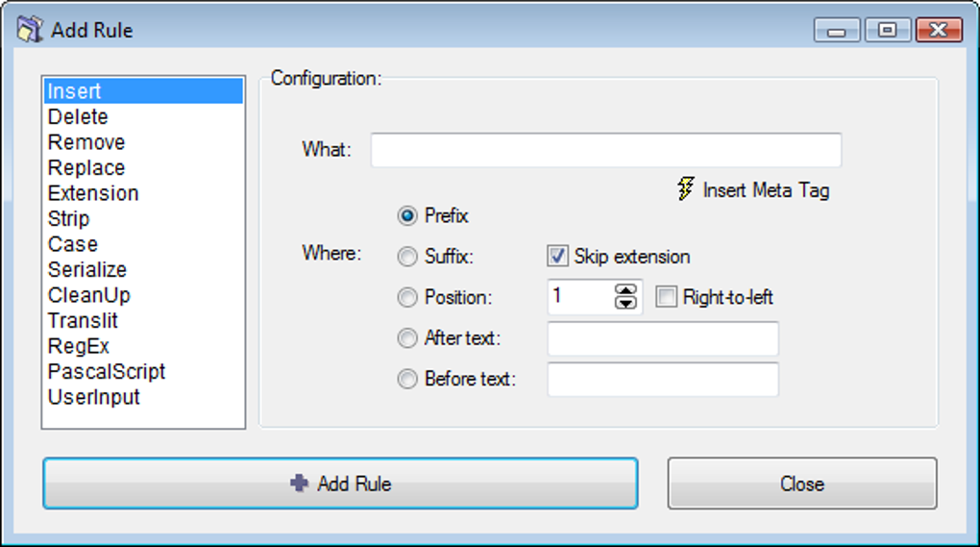The width and height of the screenshot is (980, 547).
Task: Pick the Before text radio option
Action: click(407, 379)
